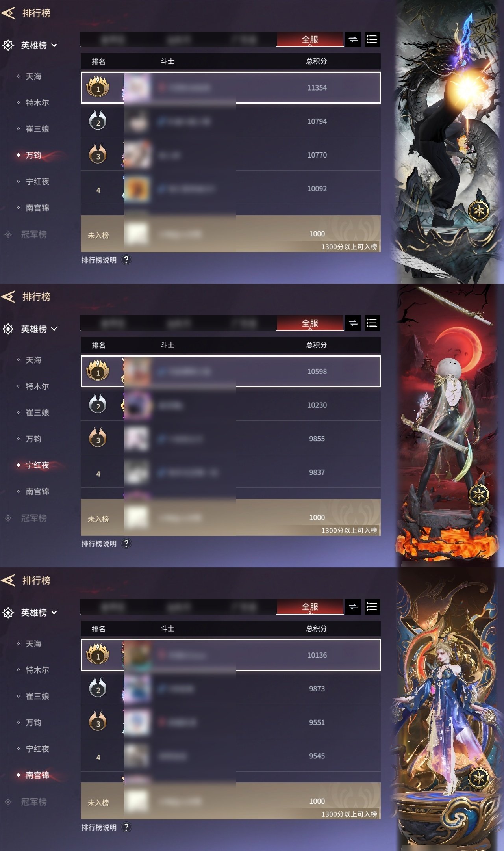This screenshot has width=504, height=851.
Task: Click the back arrow in the panel where 万钧 is highlighted
Action: click(x=9, y=13)
